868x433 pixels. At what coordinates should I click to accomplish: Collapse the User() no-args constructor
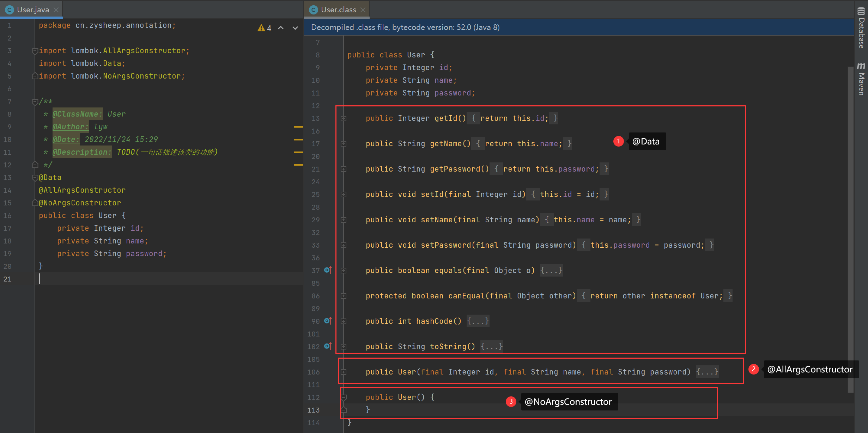coord(344,397)
